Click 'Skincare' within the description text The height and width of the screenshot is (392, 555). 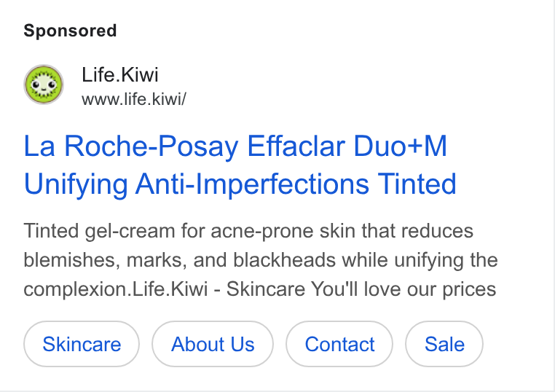(x=265, y=289)
